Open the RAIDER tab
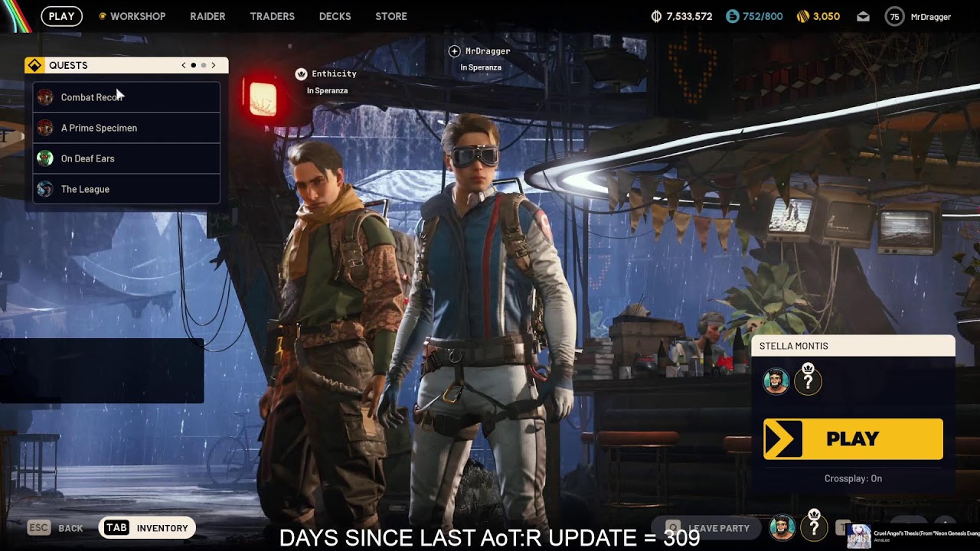The width and height of the screenshot is (980, 551). tap(207, 16)
